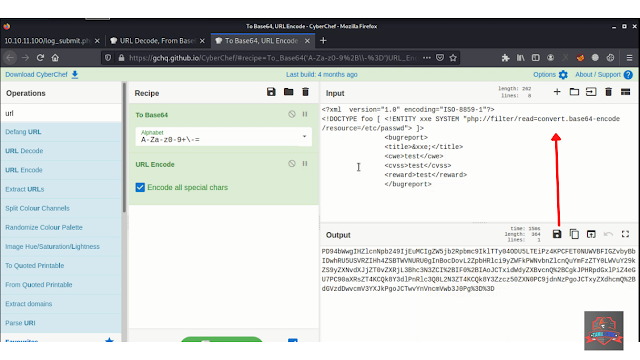Save the recipe with the disk icon
640x360 pixels.
pyautogui.click(x=271, y=92)
